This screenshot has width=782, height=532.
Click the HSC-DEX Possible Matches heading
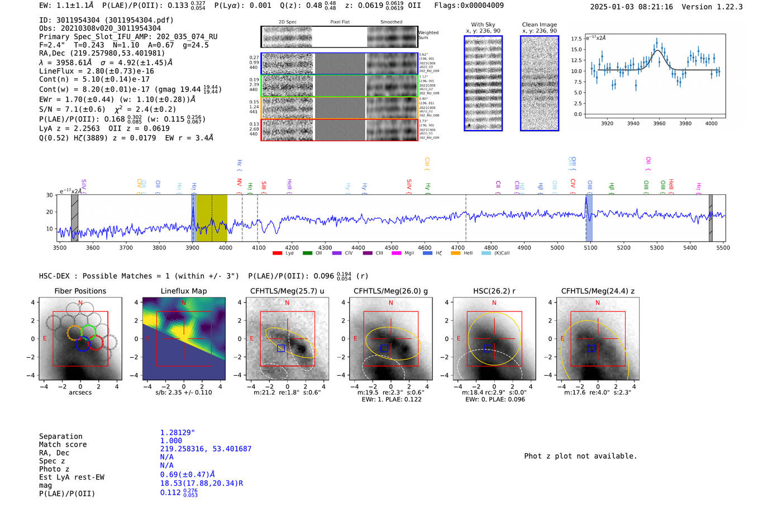(139, 276)
